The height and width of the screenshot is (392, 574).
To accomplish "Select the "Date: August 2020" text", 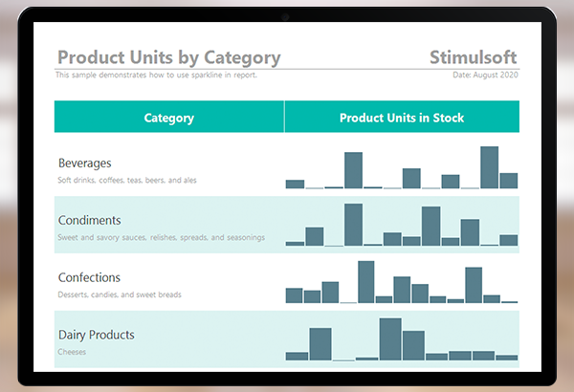I will pyautogui.click(x=486, y=75).
